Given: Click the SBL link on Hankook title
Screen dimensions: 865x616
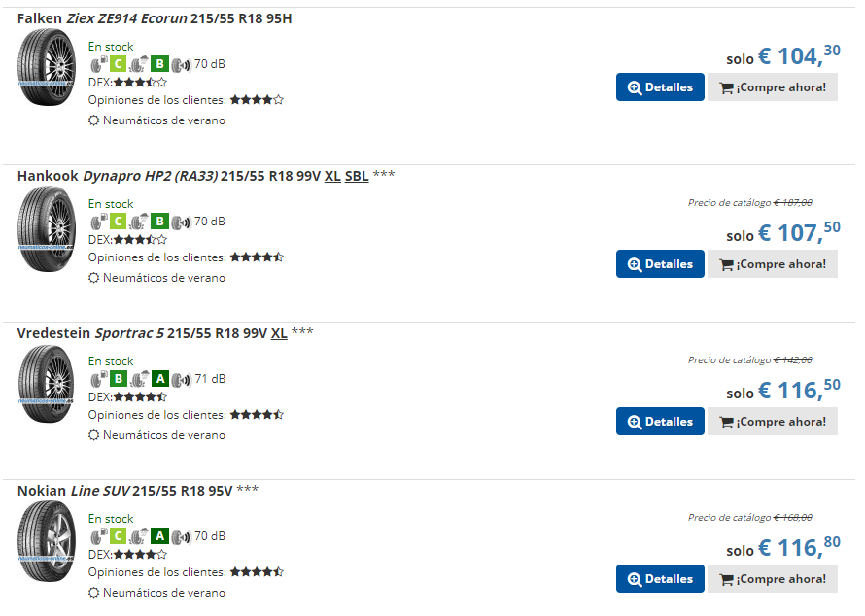Looking at the screenshot, I should 357,177.
